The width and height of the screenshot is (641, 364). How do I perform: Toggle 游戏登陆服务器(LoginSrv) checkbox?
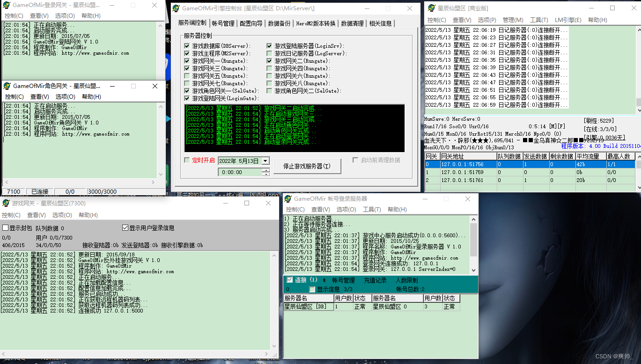[x=269, y=46]
